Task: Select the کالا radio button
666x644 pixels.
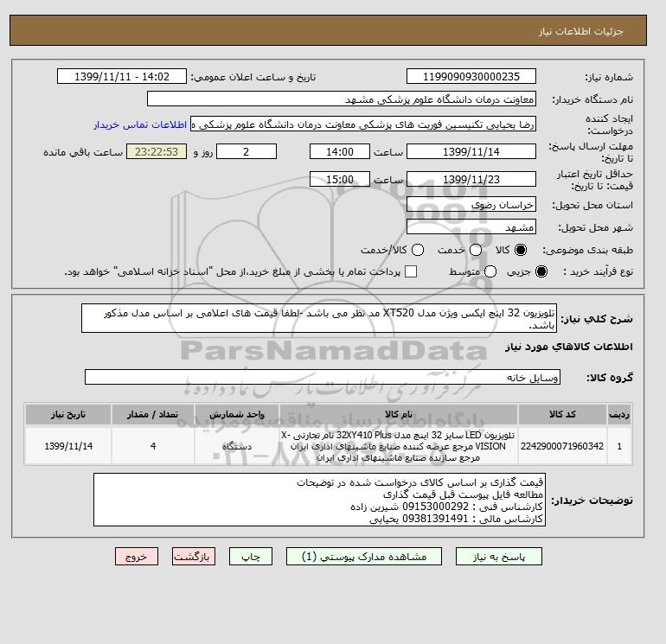Action: (x=521, y=250)
